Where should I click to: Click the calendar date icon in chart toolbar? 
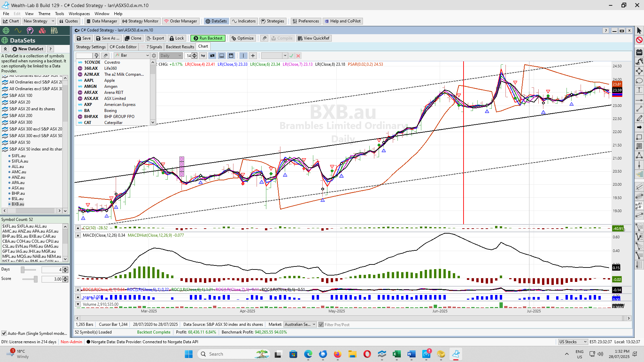click(x=231, y=56)
